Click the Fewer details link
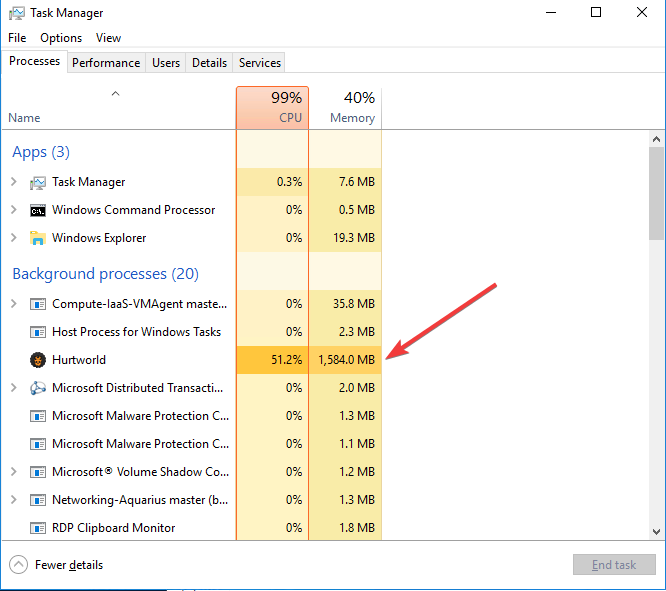This screenshot has height=591, width=666. click(x=69, y=565)
